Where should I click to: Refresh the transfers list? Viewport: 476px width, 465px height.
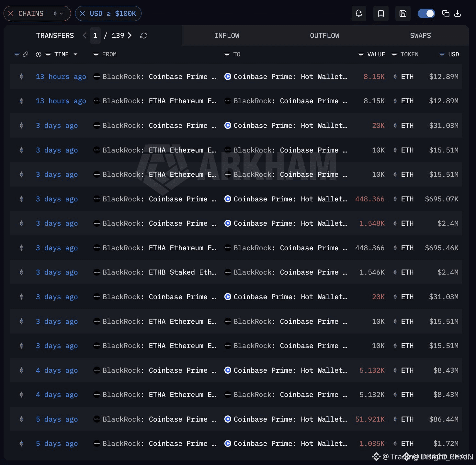pyautogui.click(x=143, y=36)
